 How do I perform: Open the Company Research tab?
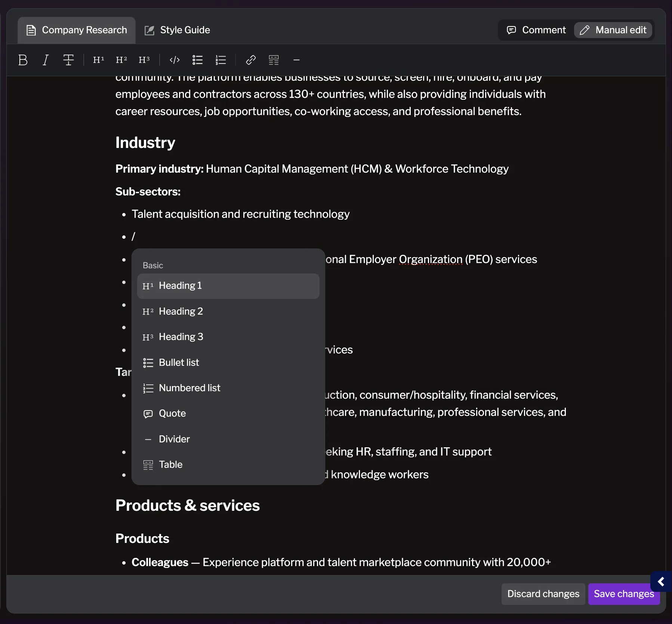(77, 30)
